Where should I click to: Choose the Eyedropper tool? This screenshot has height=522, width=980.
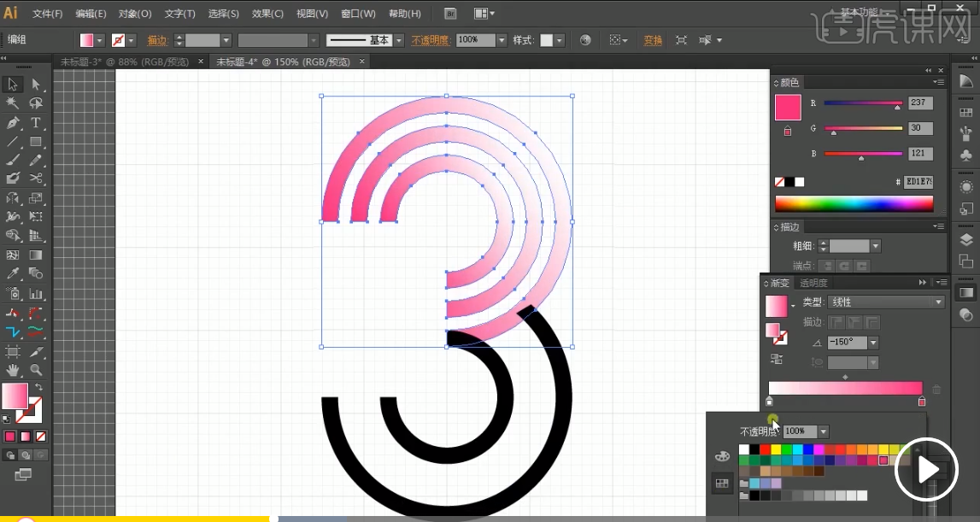pyautogui.click(x=13, y=273)
